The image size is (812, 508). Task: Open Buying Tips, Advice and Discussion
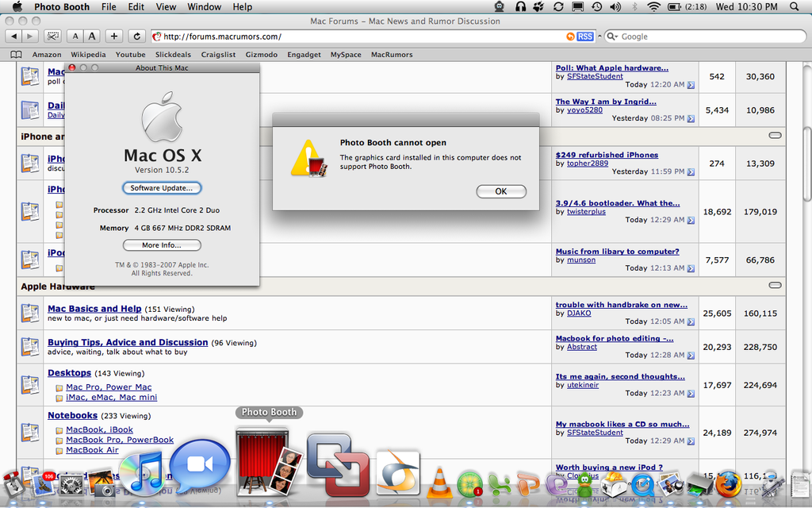click(x=128, y=342)
